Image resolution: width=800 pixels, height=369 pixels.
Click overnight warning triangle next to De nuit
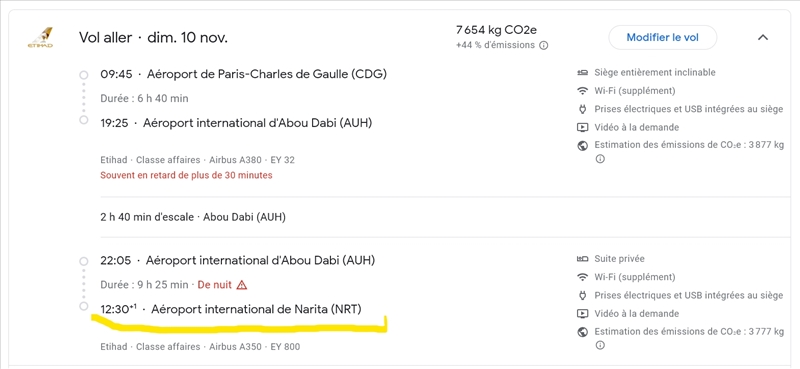[x=242, y=285]
